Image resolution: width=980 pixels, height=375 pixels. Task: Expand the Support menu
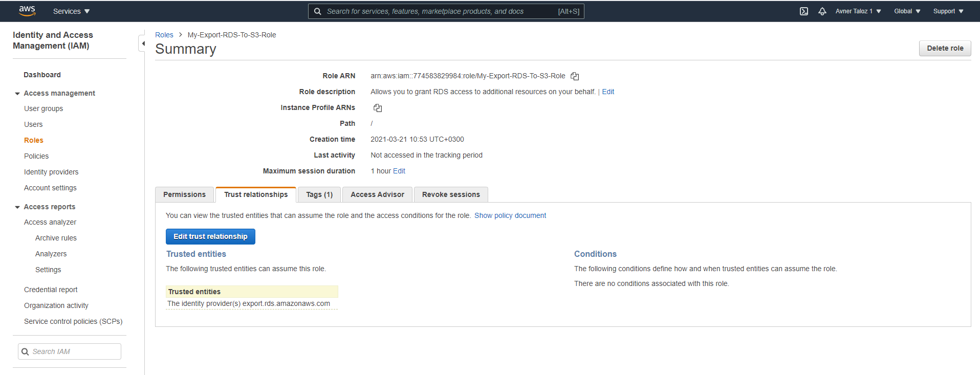[x=948, y=11]
